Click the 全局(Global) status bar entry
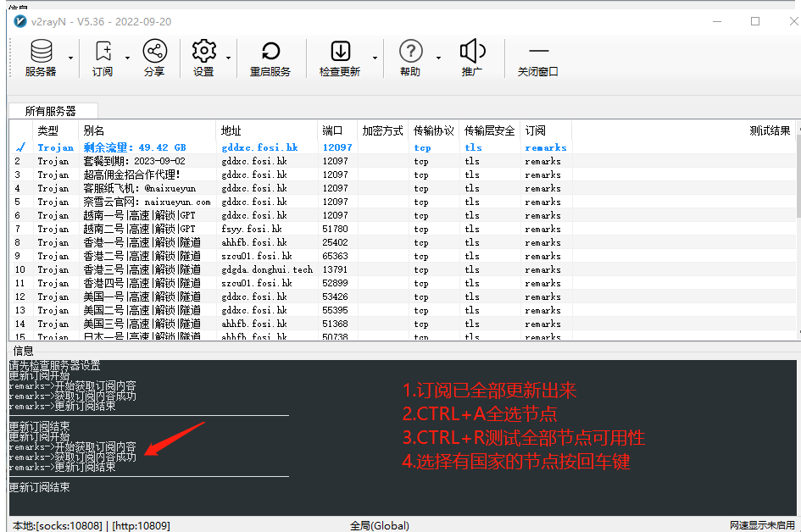801x532 pixels. (380, 525)
